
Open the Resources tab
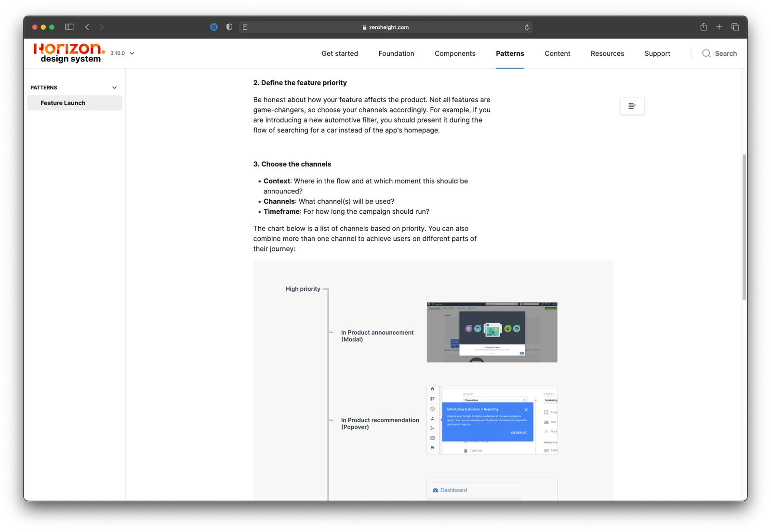point(607,53)
